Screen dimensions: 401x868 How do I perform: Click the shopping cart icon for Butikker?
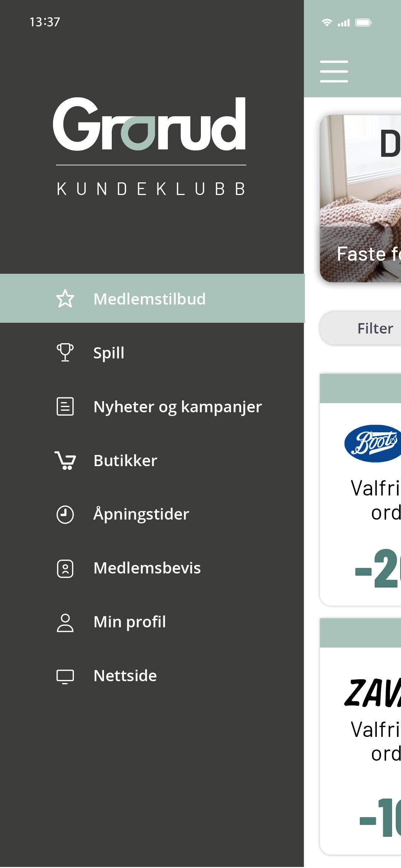pyautogui.click(x=65, y=461)
